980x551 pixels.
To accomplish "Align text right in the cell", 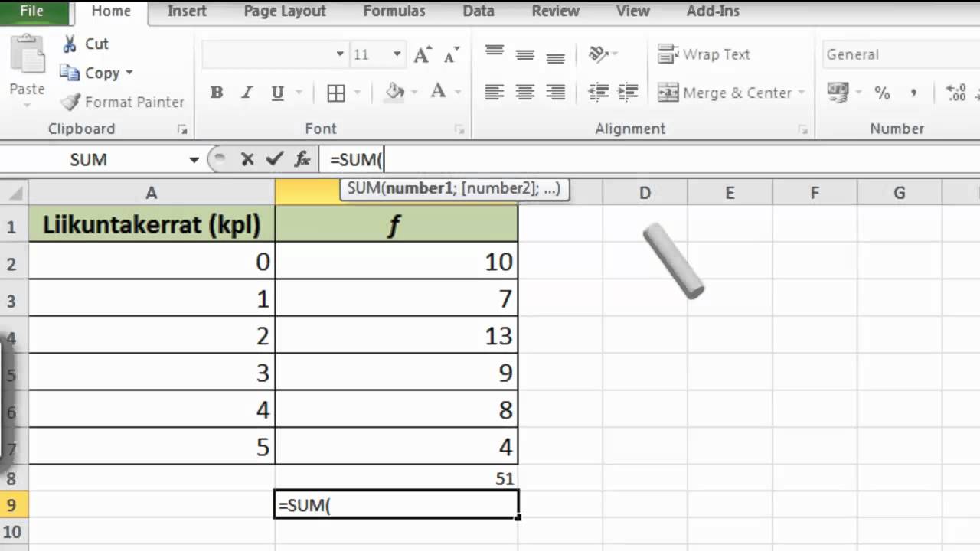I will point(556,93).
